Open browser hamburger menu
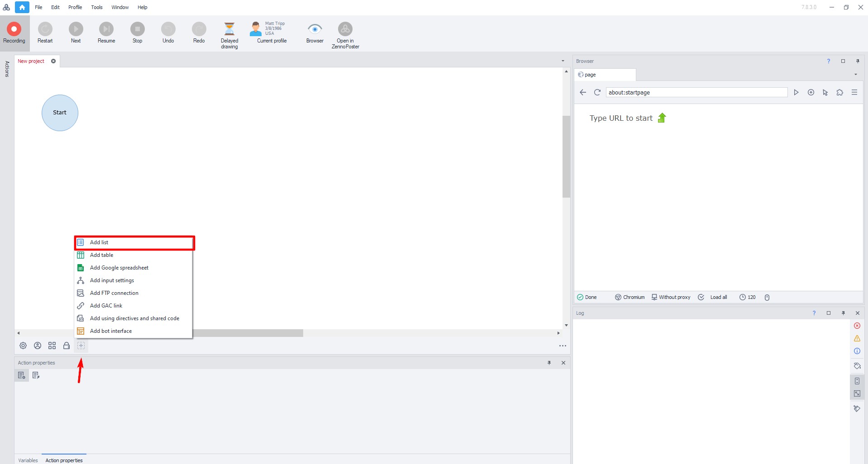The image size is (868, 464). pyautogui.click(x=854, y=92)
